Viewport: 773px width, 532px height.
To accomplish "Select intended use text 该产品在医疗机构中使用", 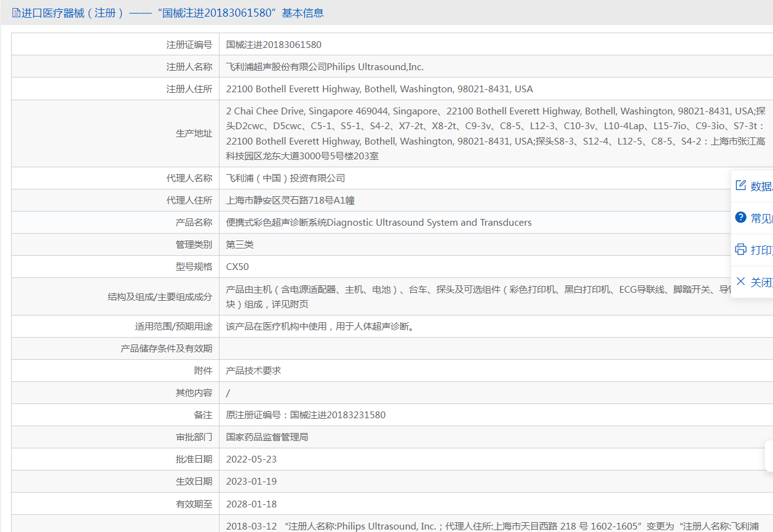I will (320, 327).
